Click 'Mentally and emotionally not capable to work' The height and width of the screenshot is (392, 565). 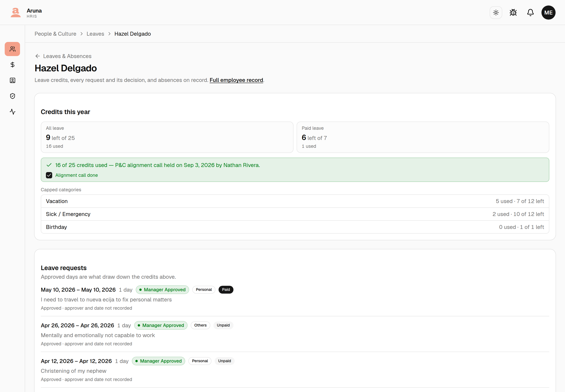98,335
